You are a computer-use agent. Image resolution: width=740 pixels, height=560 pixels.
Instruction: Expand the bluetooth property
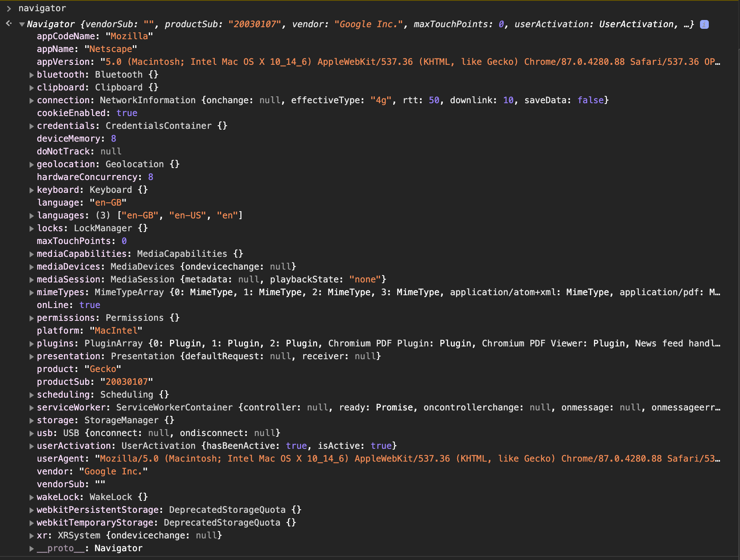click(x=32, y=75)
